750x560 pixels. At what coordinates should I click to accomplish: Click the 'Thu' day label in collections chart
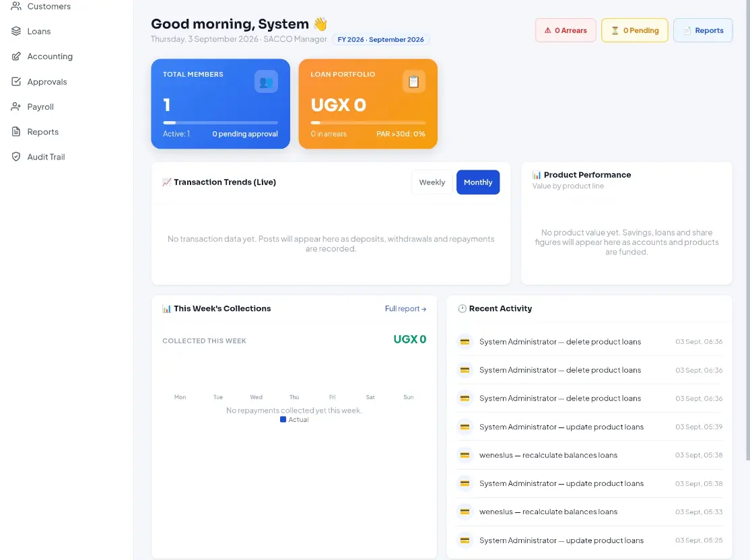tap(294, 397)
